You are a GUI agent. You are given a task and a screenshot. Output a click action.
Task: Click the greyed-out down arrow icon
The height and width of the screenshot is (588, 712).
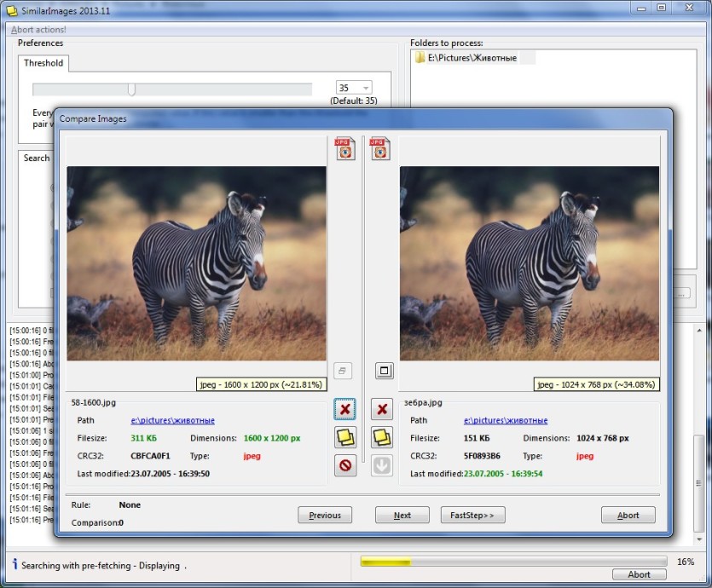pos(382,465)
